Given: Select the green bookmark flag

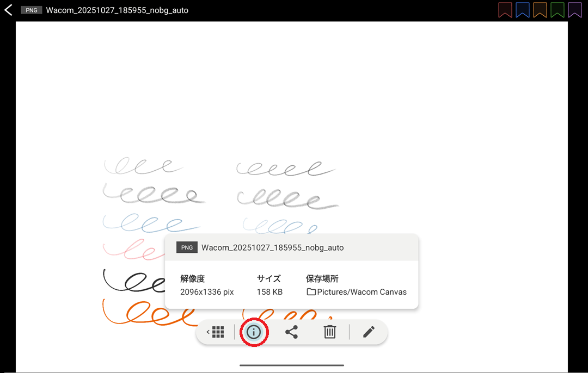Looking at the screenshot, I should pyautogui.click(x=558, y=10).
